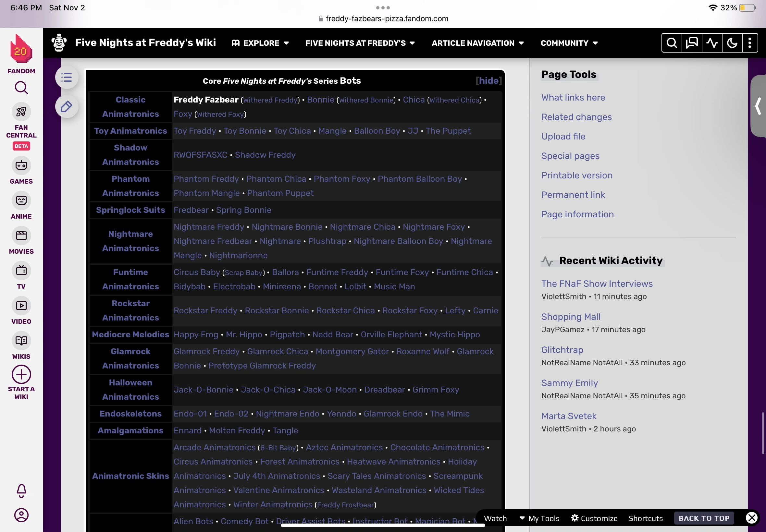Expand the Article Navigation dropdown

pos(478,43)
